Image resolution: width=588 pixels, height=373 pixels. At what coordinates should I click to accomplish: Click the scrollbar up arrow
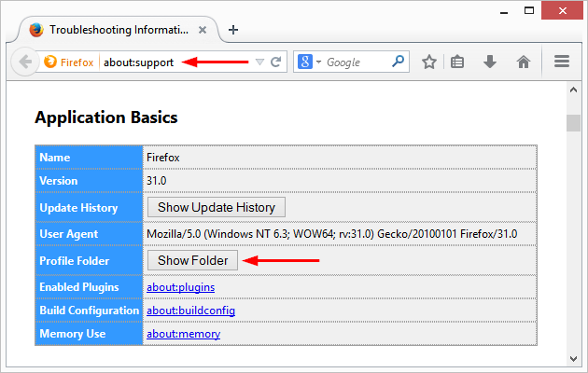[573, 90]
